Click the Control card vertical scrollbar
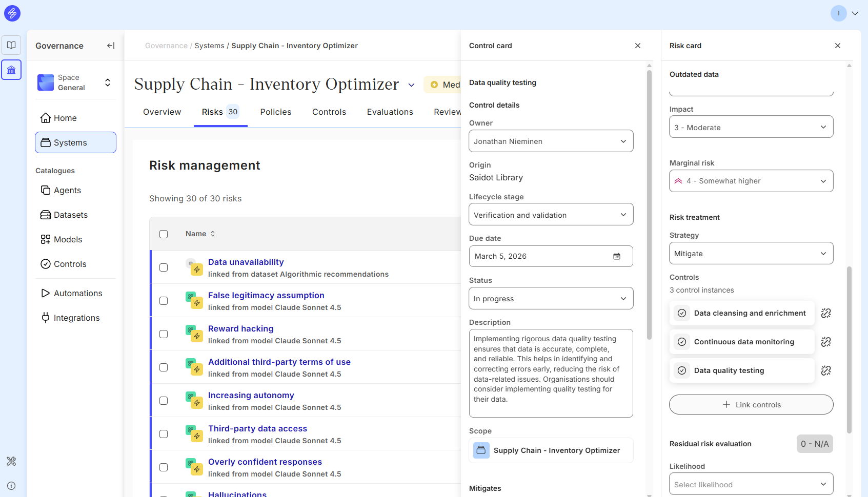The height and width of the screenshot is (497, 868). pos(649,205)
